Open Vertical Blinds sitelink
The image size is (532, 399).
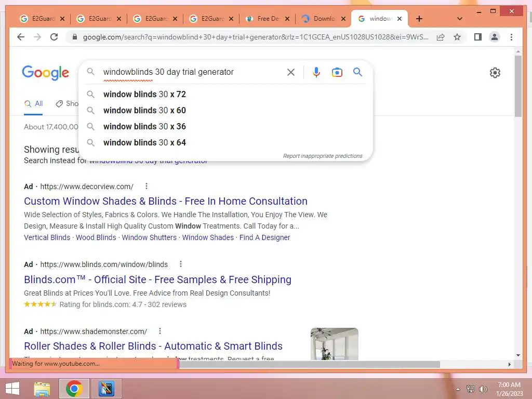coord(47,237)
